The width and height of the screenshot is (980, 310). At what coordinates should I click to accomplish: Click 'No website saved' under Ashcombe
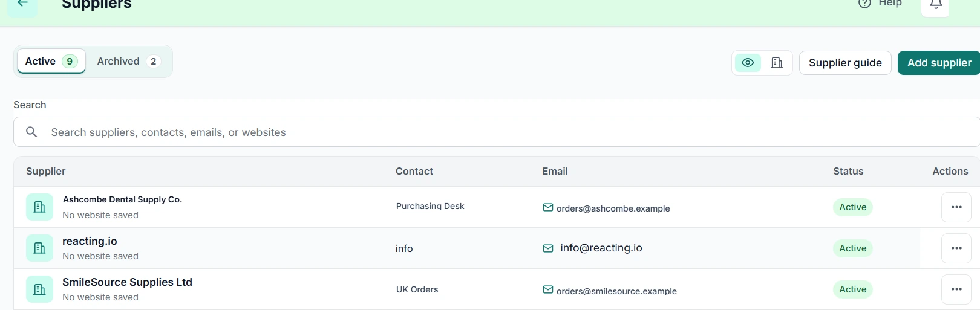[x=100, y=215]
